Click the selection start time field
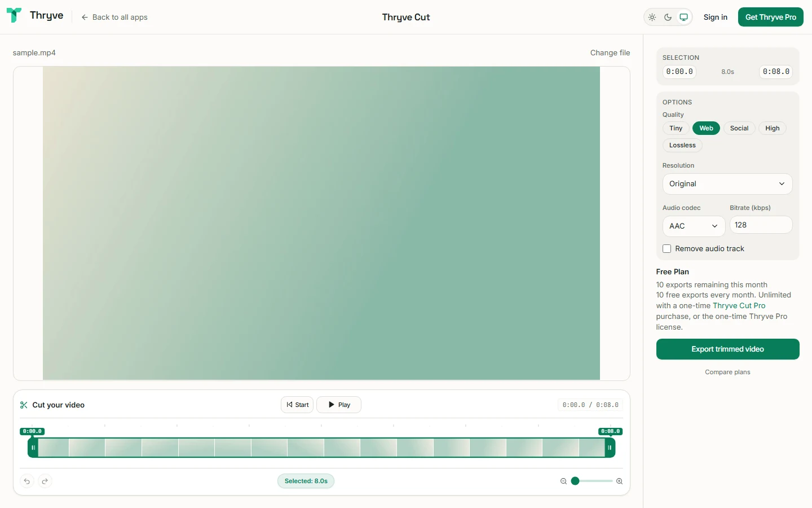 click(679, 72)
